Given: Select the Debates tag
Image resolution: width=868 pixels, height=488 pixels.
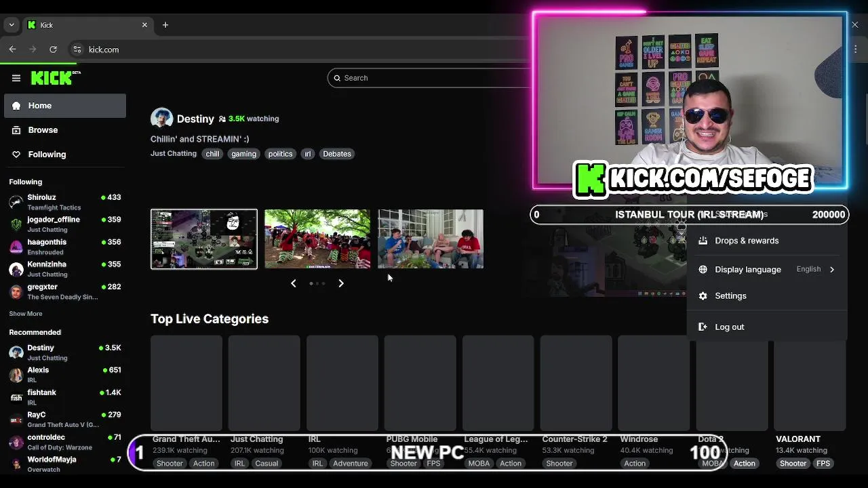Looking at the screenshot, I should (x=337, y=154).
